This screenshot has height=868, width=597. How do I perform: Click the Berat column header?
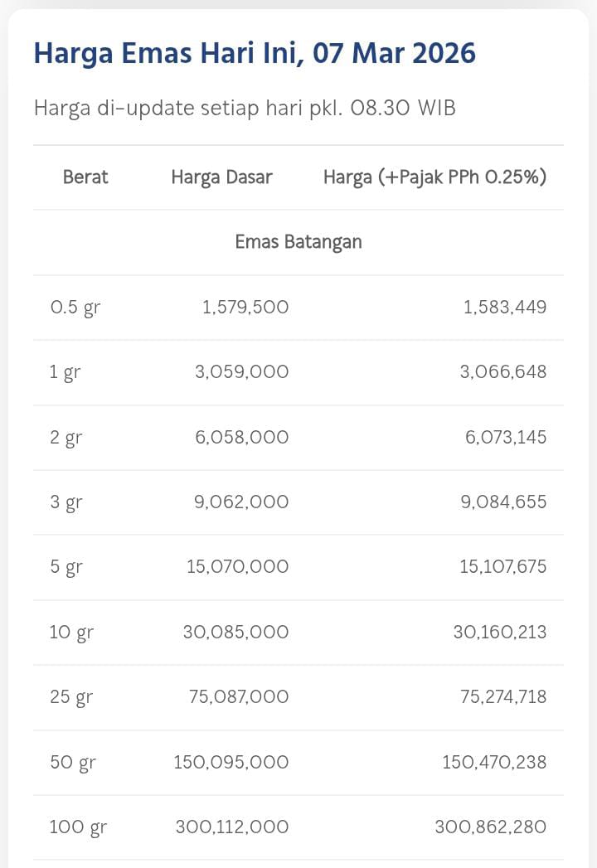(x=85, y=177)
